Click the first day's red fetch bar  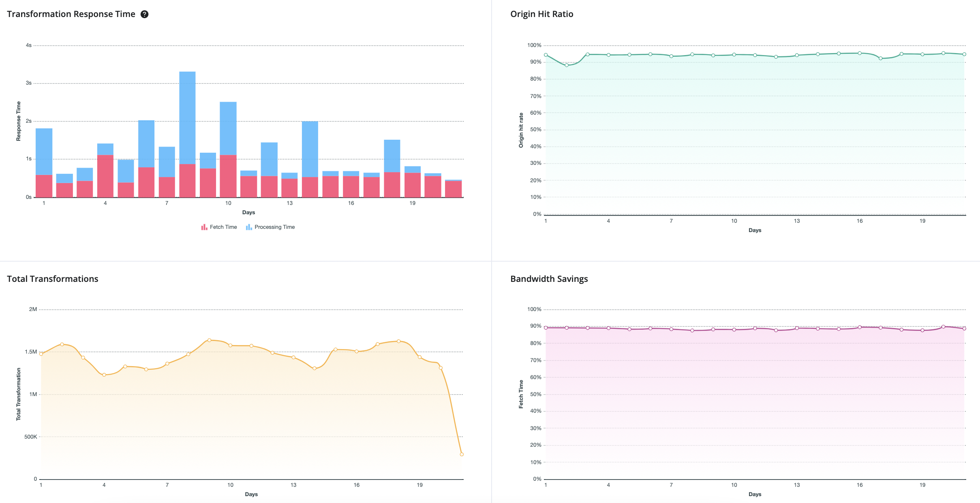44,186
